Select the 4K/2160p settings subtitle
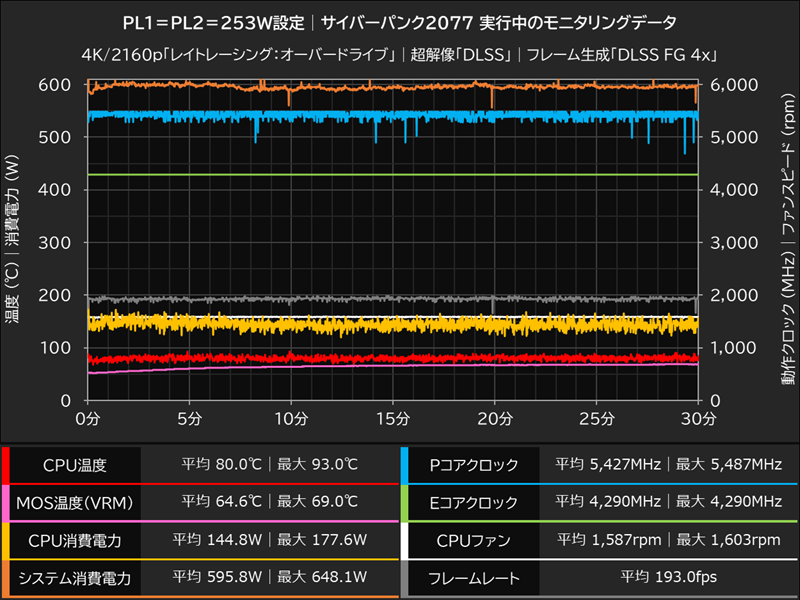Viewport: 800px width, 600px height. coord(400,50)
